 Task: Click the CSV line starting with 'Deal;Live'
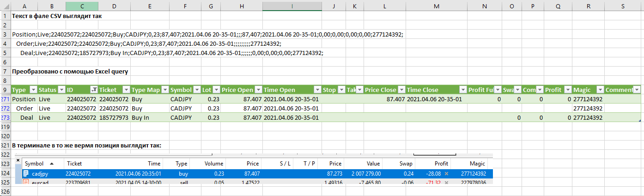pyautogui.click(x=171, y=53)
